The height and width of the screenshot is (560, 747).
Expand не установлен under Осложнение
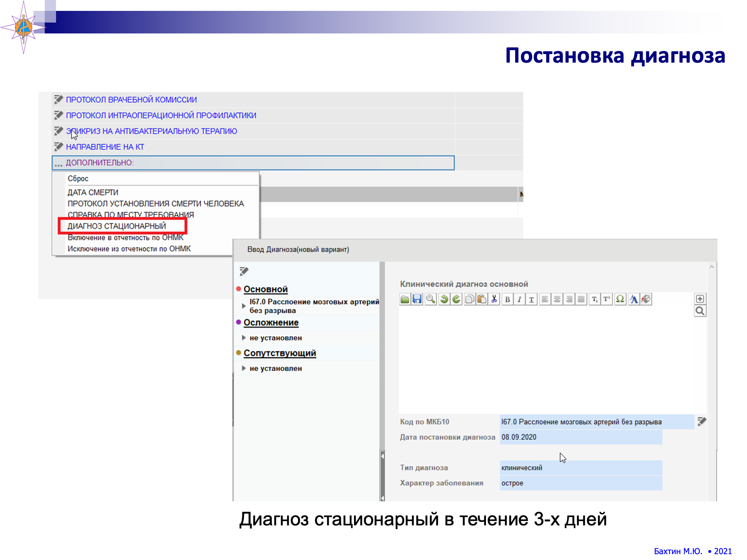244,338
